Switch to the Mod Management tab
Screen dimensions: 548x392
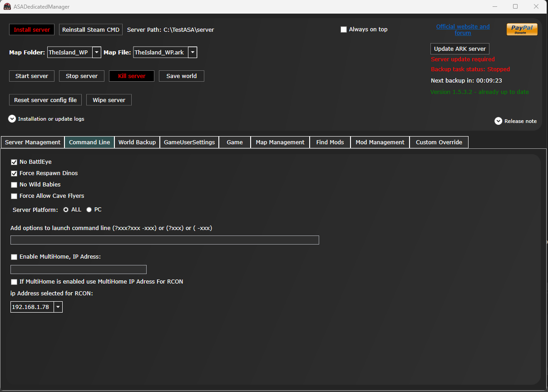point(380,142)
